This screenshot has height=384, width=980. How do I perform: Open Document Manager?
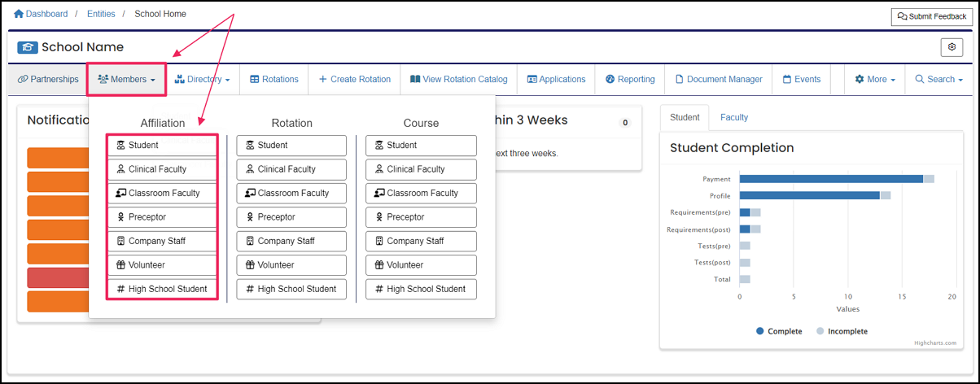tap(719, 79)
